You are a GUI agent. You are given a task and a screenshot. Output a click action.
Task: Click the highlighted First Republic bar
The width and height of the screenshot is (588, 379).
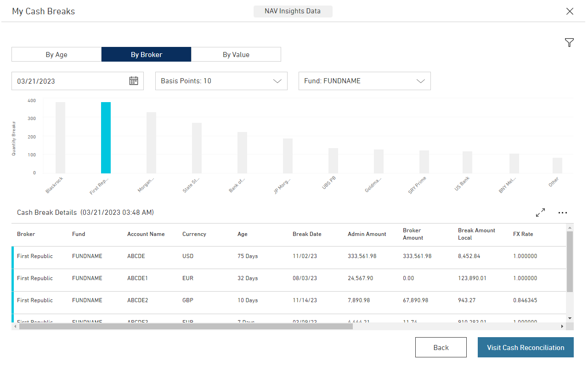pos(106,138)
